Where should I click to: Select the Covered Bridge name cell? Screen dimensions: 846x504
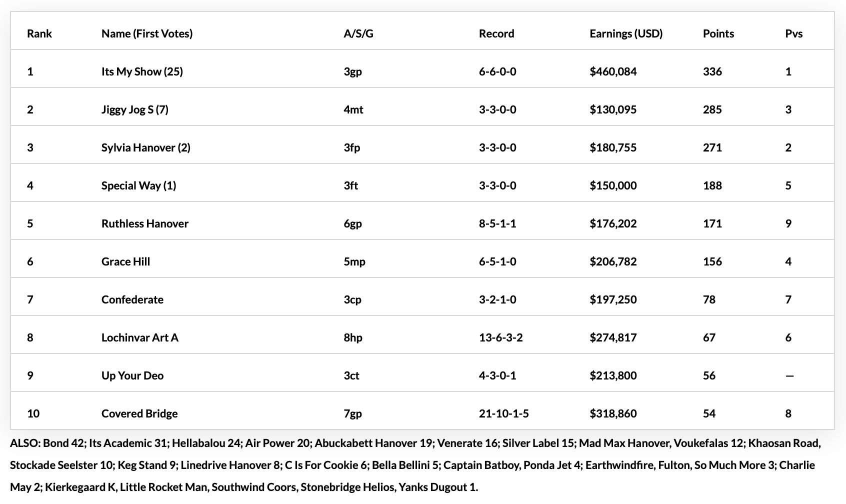click(x=139, y=413)
